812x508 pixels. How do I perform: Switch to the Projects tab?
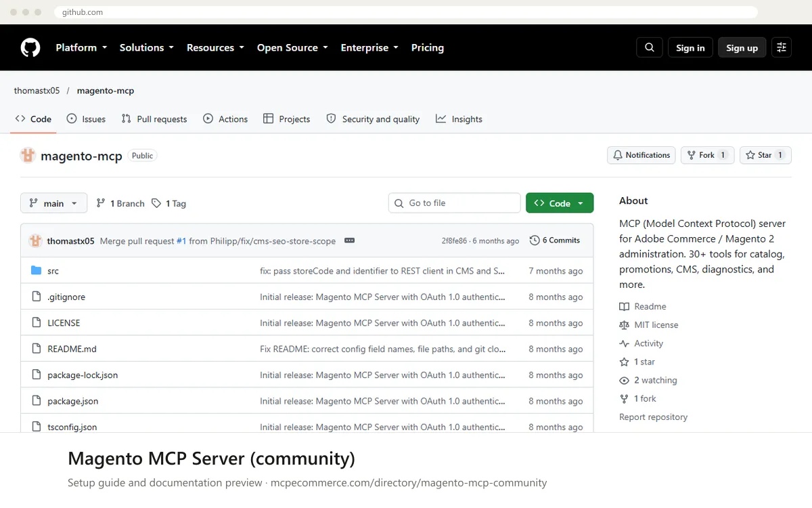pos(287,119)
